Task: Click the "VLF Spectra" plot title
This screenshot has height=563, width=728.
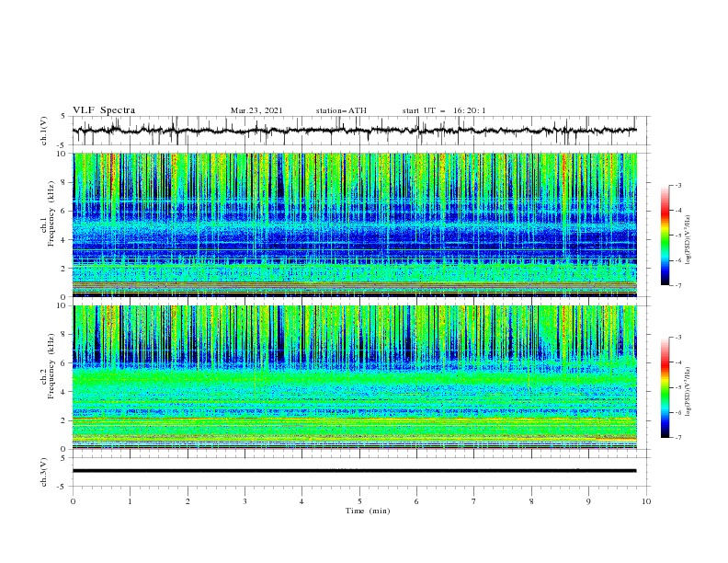Action: point(104,110)
